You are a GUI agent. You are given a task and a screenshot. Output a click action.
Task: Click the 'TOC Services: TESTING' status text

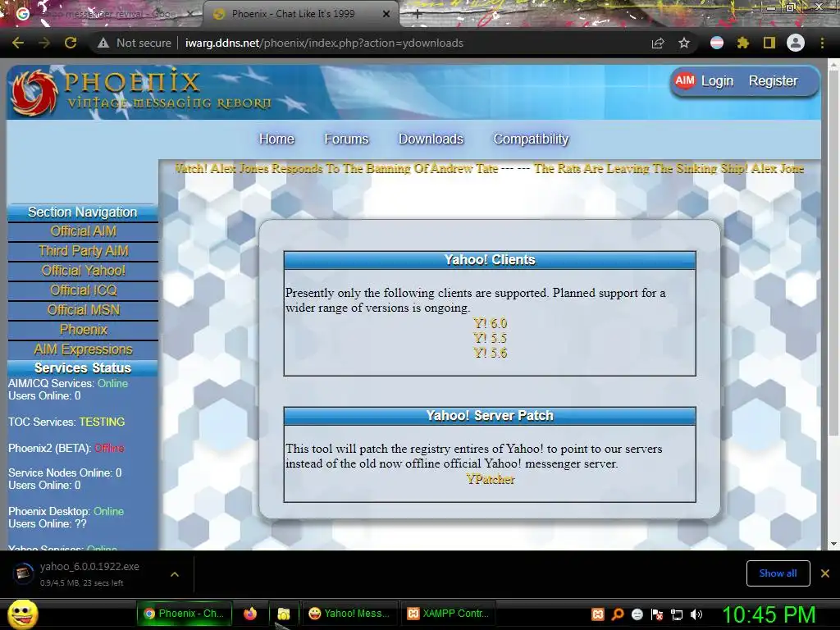coord(66,422)
